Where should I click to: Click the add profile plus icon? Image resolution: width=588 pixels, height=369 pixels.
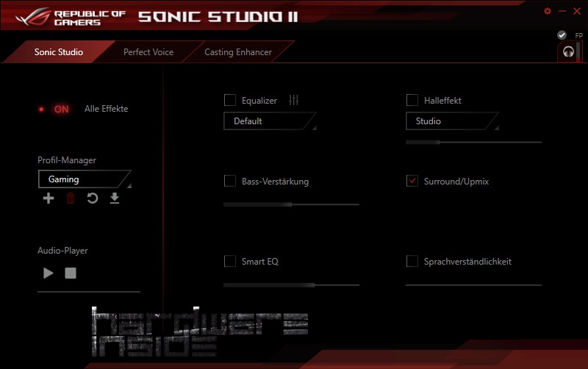click(49, 198)
